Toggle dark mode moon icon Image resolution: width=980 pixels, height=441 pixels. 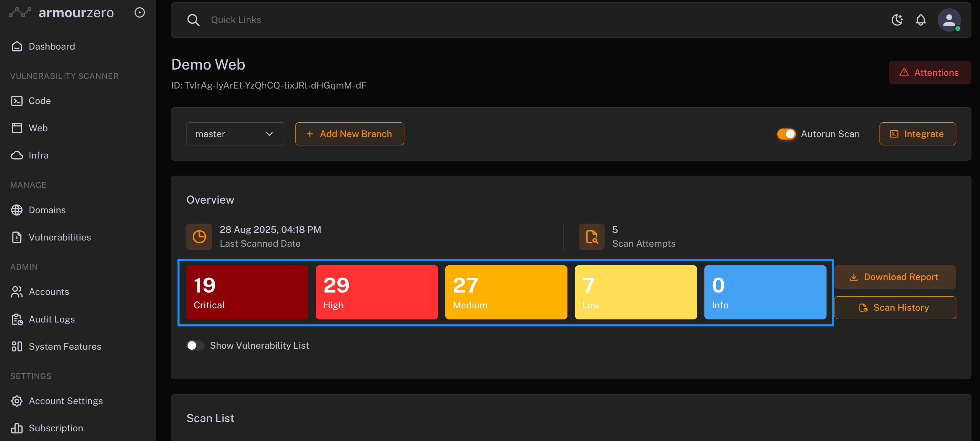(897, 20)
